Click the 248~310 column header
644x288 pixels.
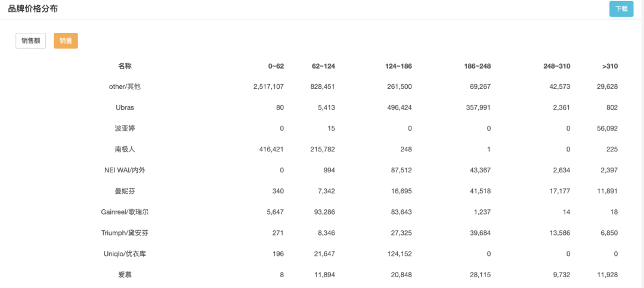556,66
